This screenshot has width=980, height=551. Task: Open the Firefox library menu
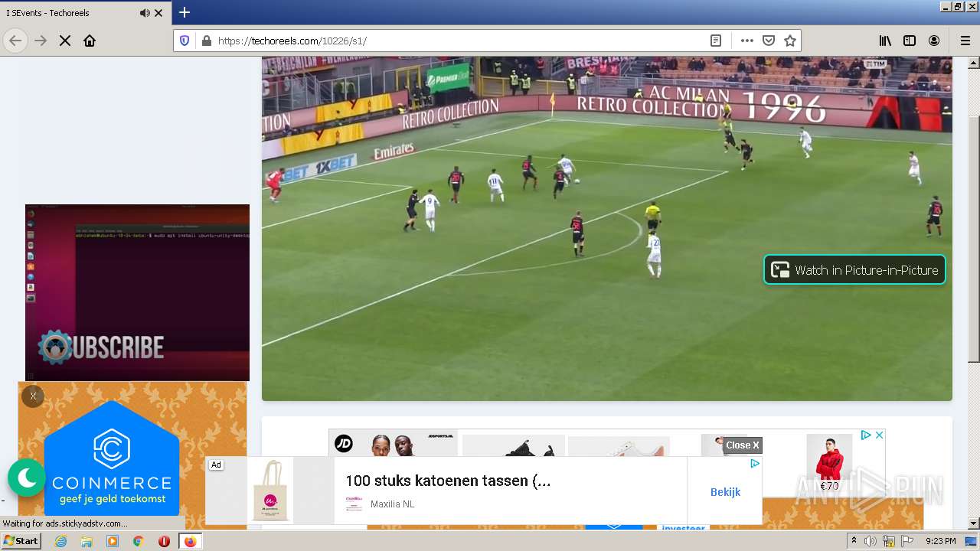(885, 41)
